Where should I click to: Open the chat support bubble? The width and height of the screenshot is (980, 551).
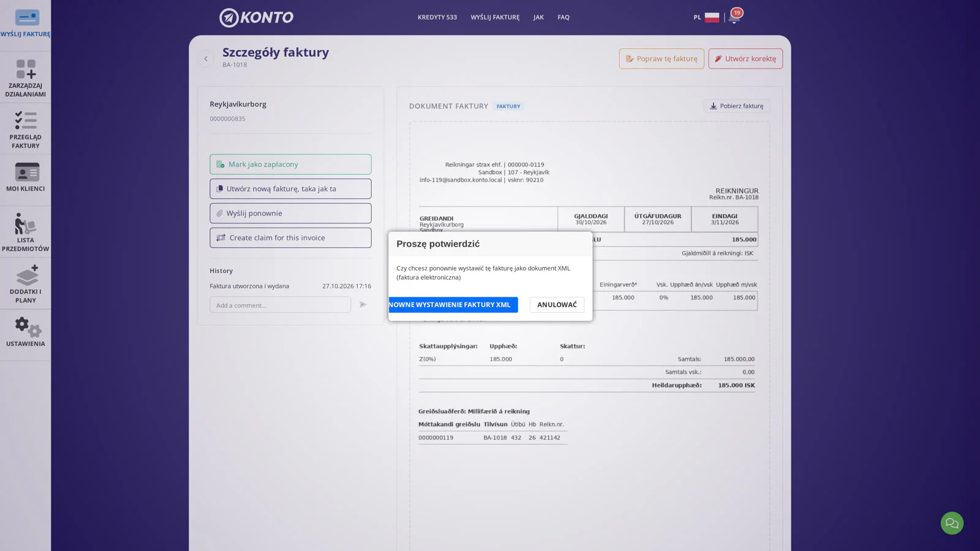pos(952,523)
